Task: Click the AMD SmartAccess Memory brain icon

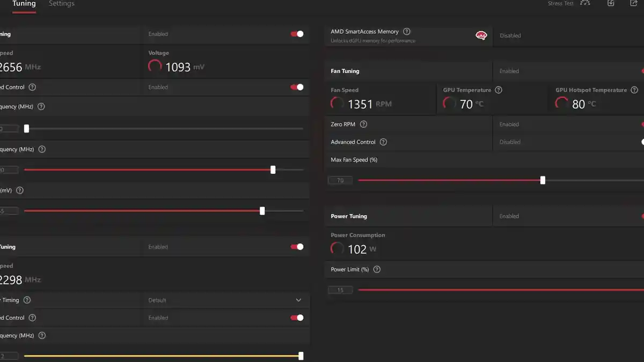Action: [481, 35]
